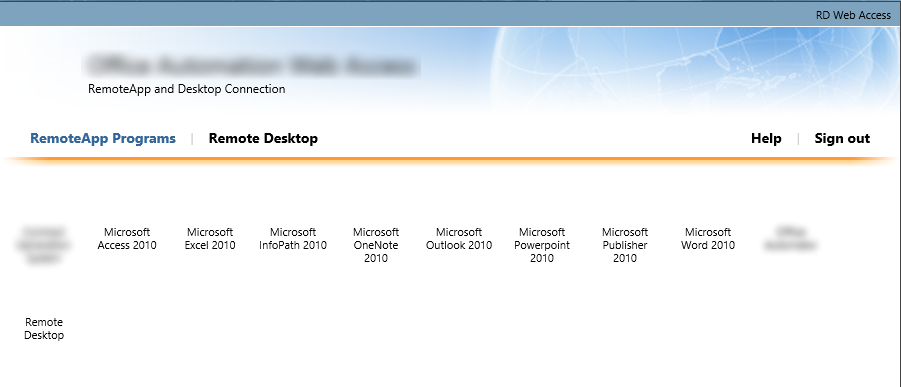Start Microsoft Powerpoint 2010
The width and height of the screenshot is (901, 387).
pyautogui.click(x=542, y=245)
